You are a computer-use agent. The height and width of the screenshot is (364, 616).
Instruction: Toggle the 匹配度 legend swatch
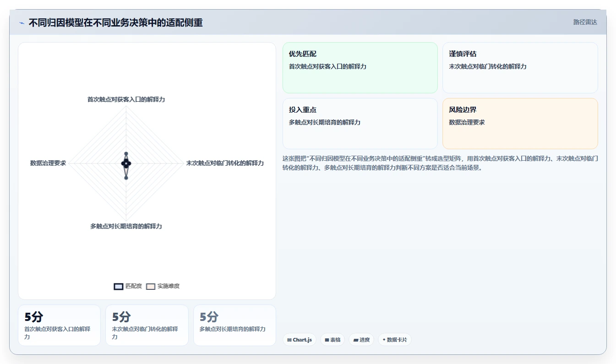tap(119, 286)
